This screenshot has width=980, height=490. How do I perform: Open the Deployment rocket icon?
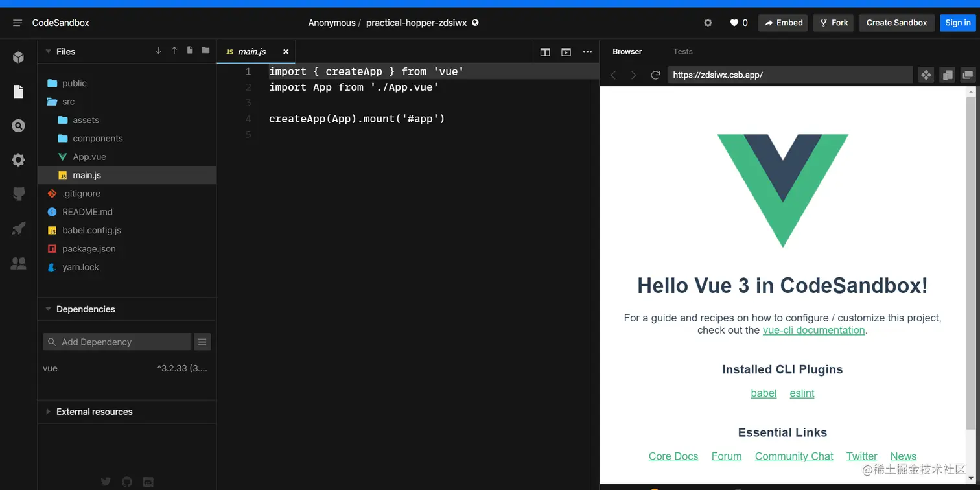coord(18,228)
